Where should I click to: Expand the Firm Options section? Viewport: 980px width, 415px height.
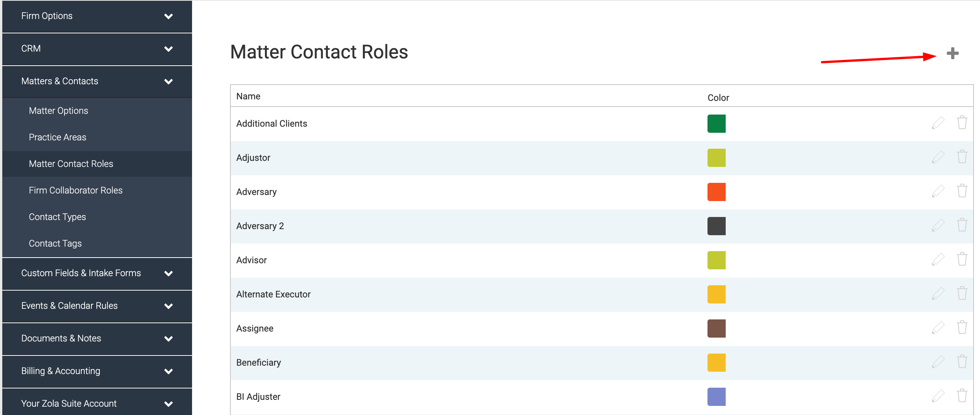168,16
